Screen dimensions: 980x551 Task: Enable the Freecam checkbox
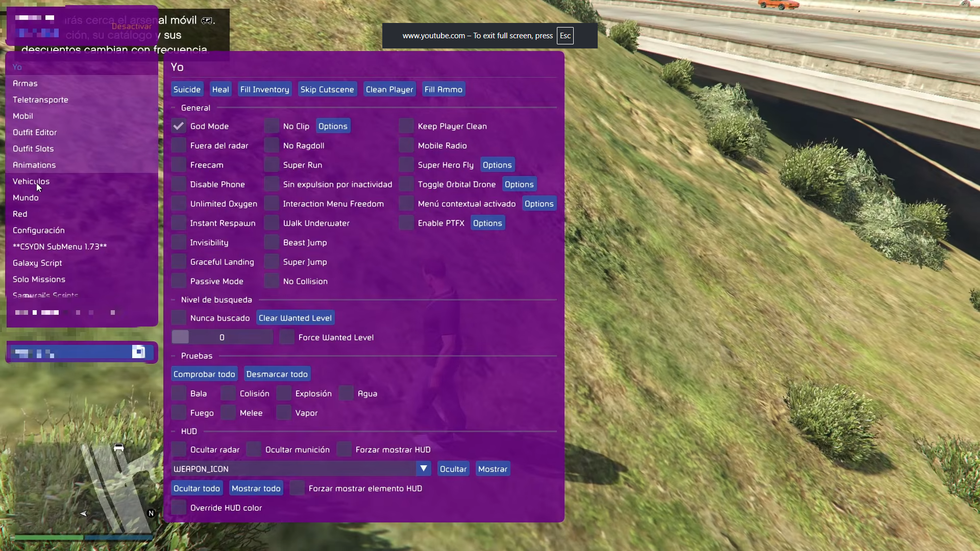point(179,165)
